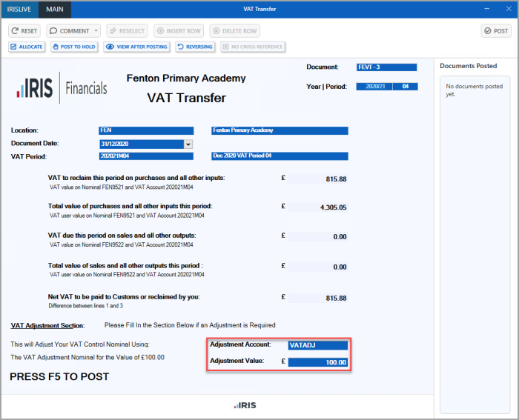Click the Adjustment Value field showing 100.00
The width and height of the screenshot is (519, 420).
(318, 362)
